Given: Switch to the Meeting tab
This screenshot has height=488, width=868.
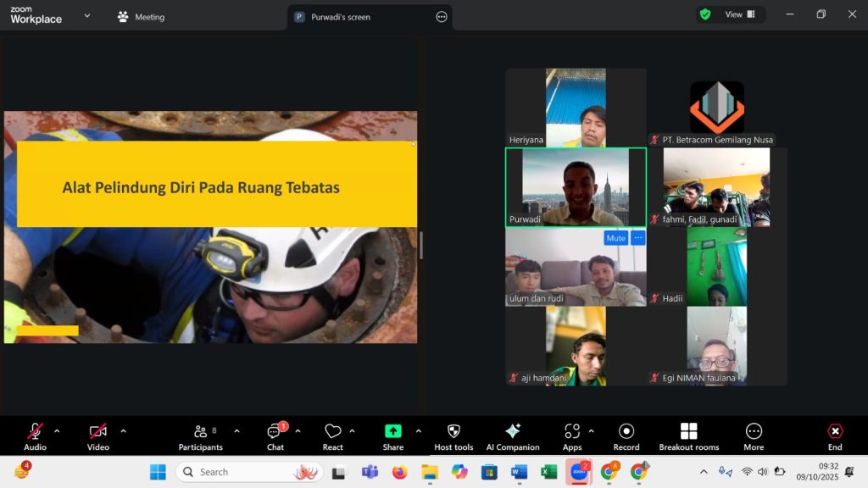Looking at the screenshot, I should click(150, 16).
